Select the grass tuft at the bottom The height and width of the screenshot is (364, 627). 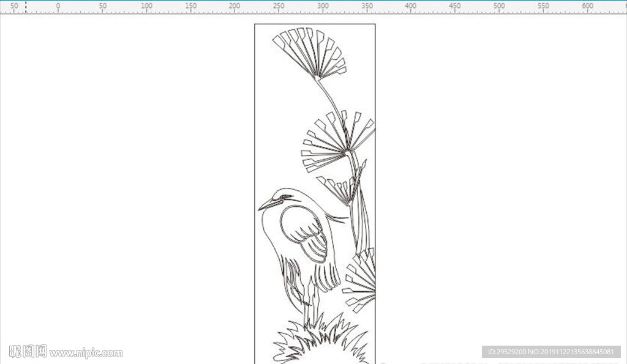tap(321, 339)
